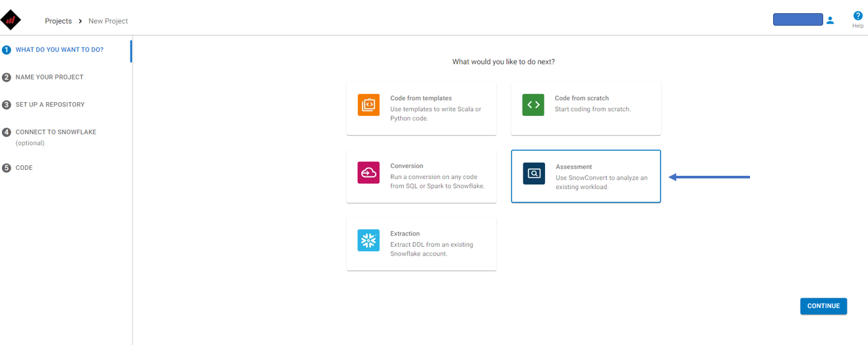Click the green Code from scratch icon
This screenshot has width=868, height=345.
(533, 105)
